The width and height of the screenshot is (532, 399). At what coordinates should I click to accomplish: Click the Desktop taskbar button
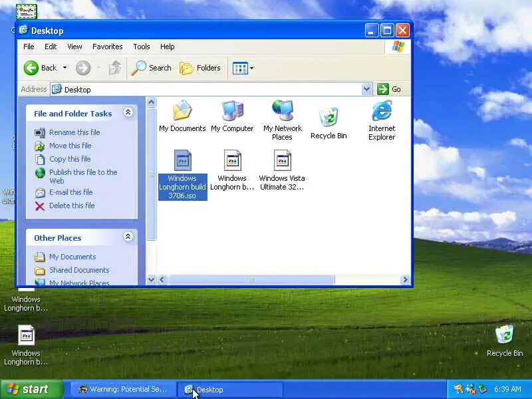pyautogui.click(x=230, y=390)
